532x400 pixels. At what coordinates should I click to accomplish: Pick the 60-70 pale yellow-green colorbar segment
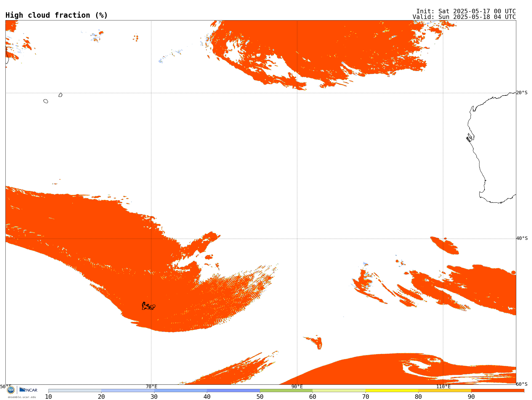pyautogui.click(x=339, y=391)
